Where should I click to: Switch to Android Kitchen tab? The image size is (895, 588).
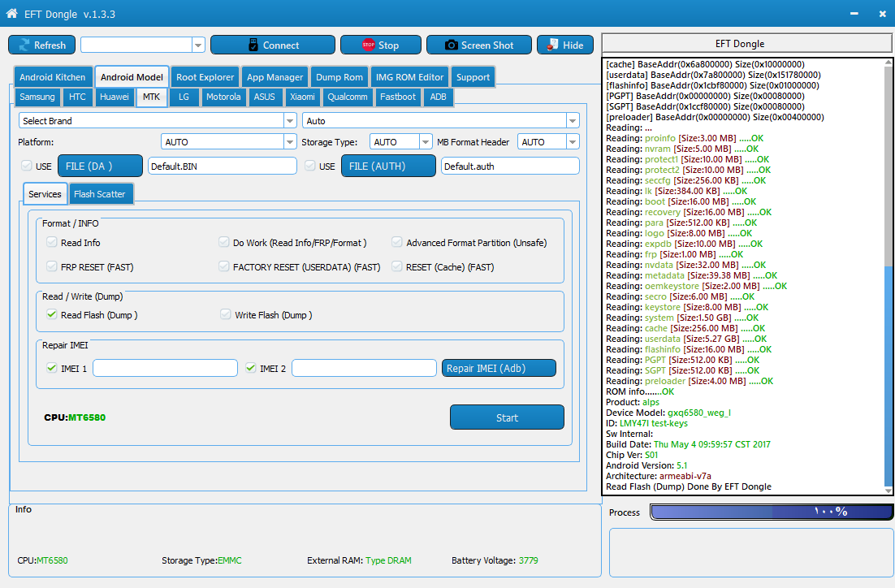(53, 77)
